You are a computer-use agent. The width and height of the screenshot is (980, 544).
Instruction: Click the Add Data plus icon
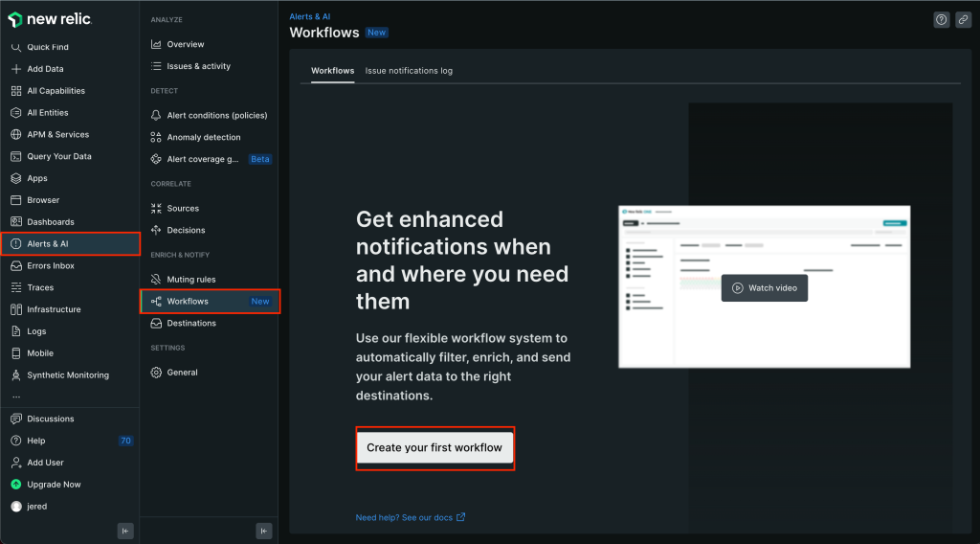pyautogui.click(x=16, y=69)
